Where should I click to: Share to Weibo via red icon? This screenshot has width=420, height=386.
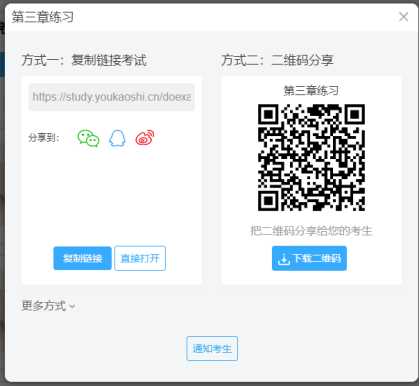pos(145,138)
